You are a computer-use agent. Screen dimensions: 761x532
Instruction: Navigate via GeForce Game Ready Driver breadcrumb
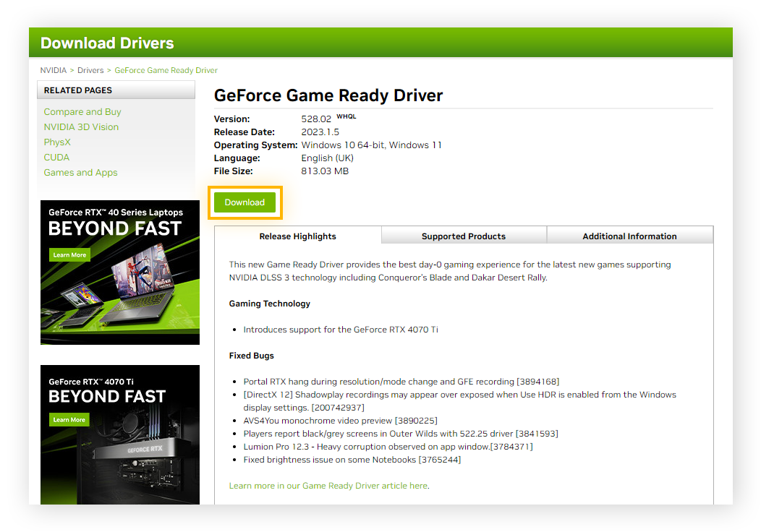tap(166, 70)
